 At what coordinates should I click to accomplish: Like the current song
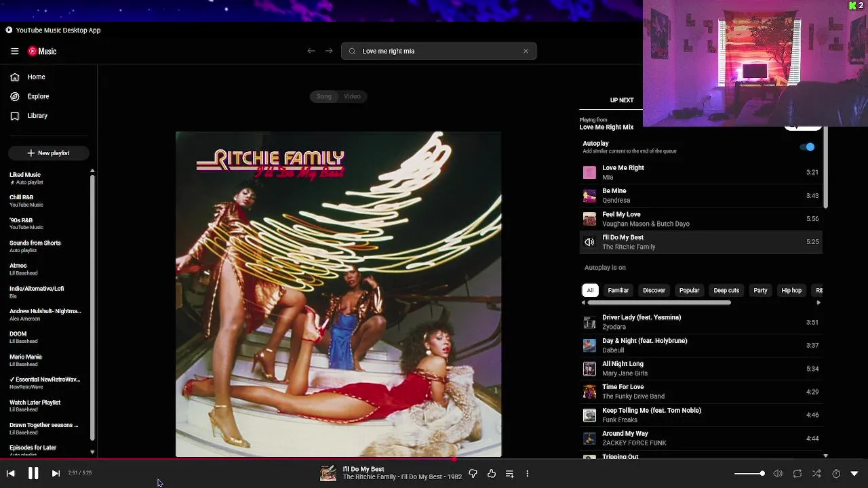(x=492, y=474)
